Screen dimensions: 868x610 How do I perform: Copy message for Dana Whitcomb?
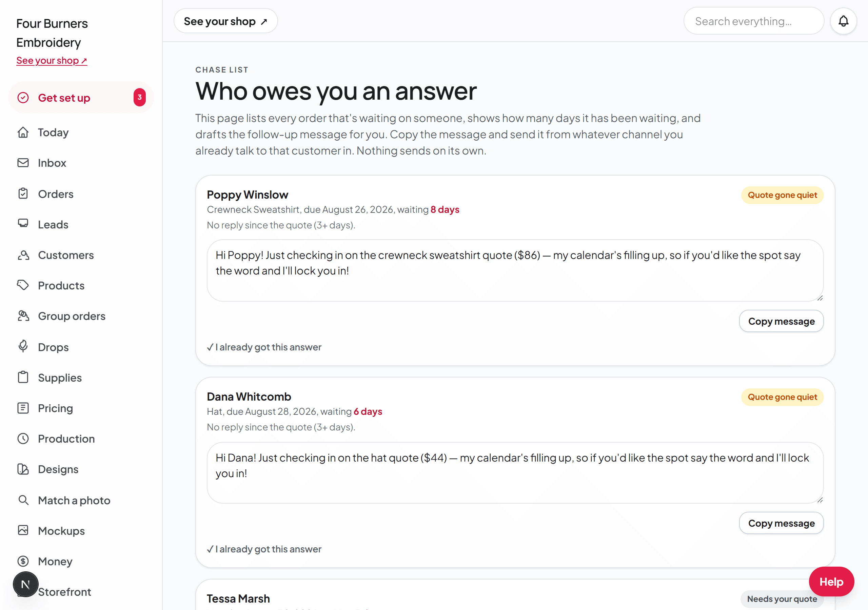click(x=781, y=523)
